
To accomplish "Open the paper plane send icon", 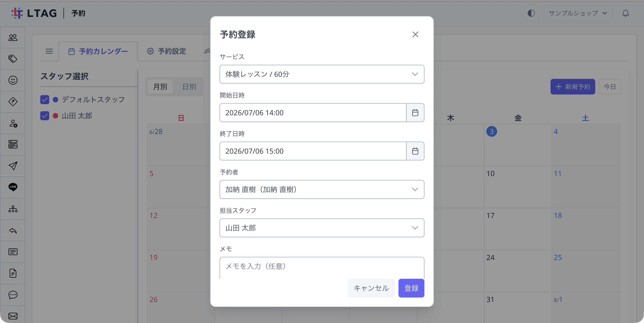I will 13,166.
